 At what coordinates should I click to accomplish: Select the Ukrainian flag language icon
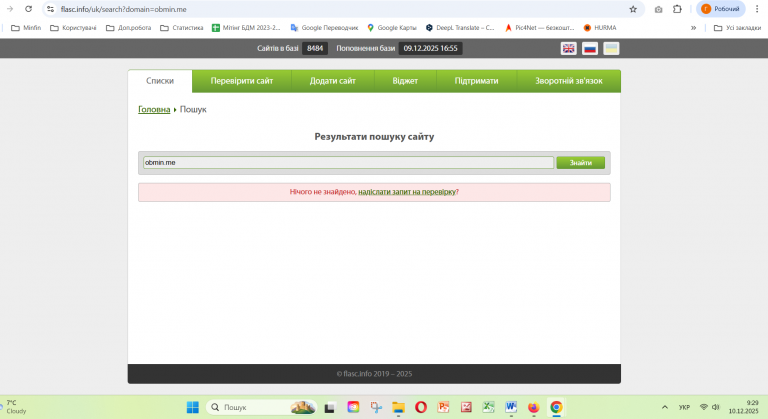coord(611,49)
